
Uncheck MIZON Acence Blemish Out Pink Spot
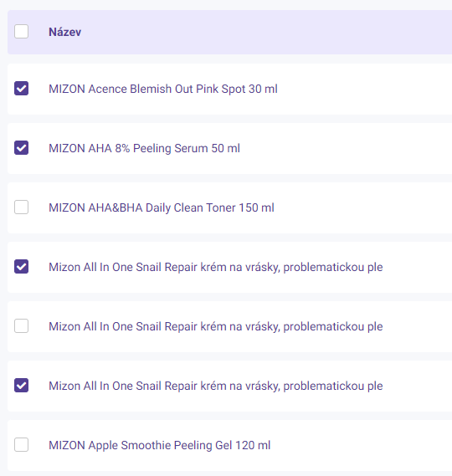[x=21, y=89]
